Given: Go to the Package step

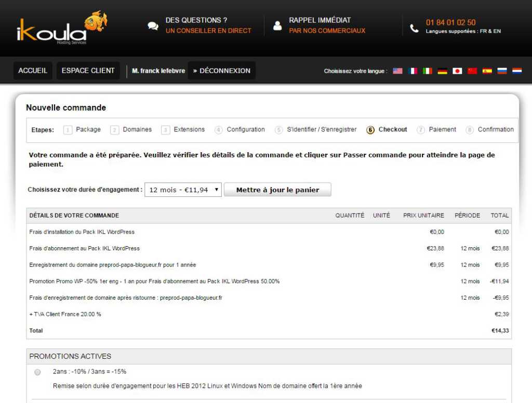Looking at the screenshot, I should (x=88, y=129).
